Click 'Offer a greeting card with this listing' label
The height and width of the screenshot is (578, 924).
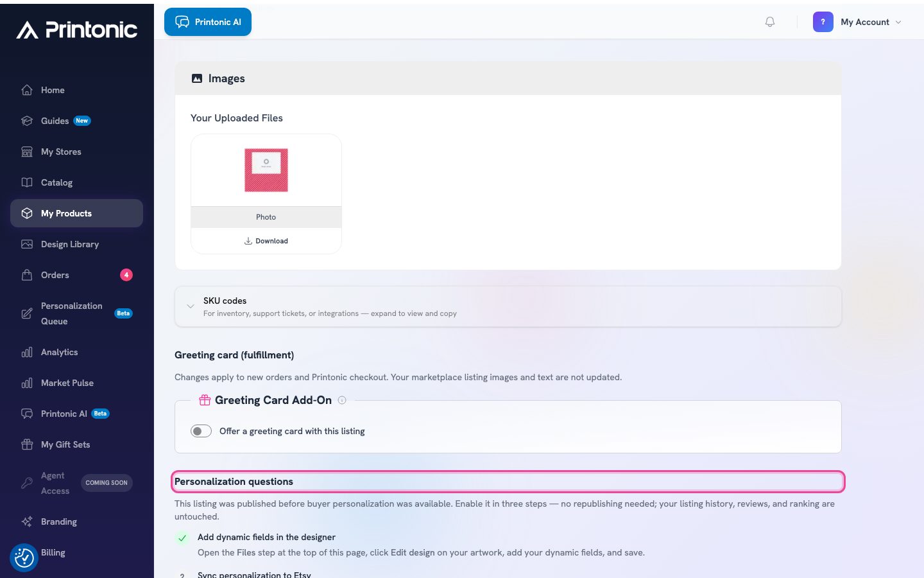(x=292, y=431)
